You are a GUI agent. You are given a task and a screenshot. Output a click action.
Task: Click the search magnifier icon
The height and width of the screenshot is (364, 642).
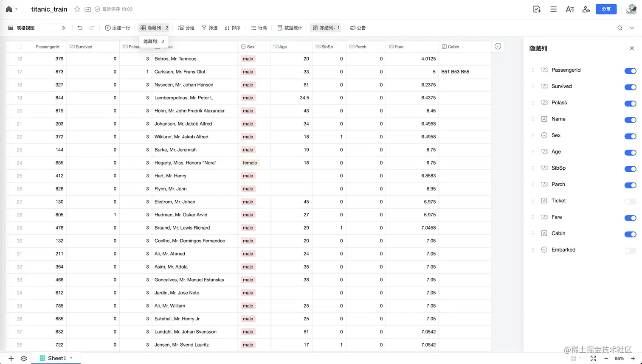[620, 28]
